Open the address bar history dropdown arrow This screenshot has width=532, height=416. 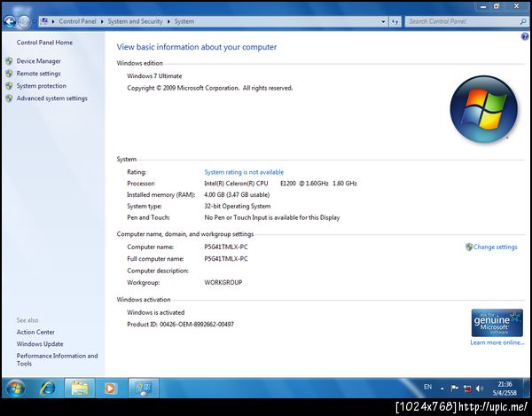point(383,21)
